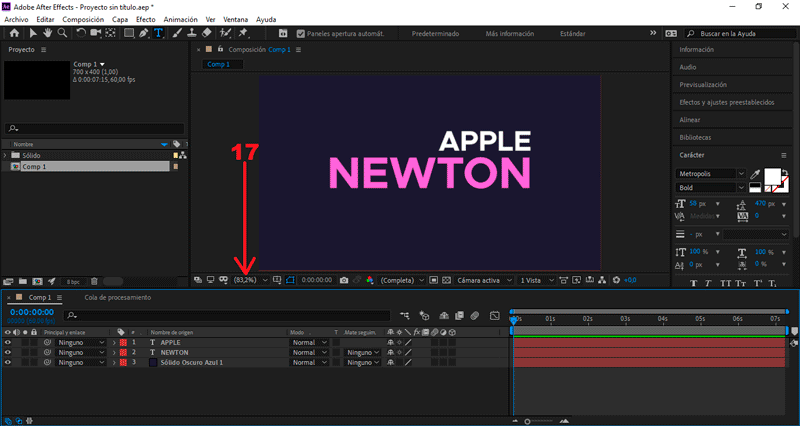Image resolution: width=800 pixels, height=426 pixels.
Task: Switch to the Predeterminado workspace
Action: click(x=435, y=34)
